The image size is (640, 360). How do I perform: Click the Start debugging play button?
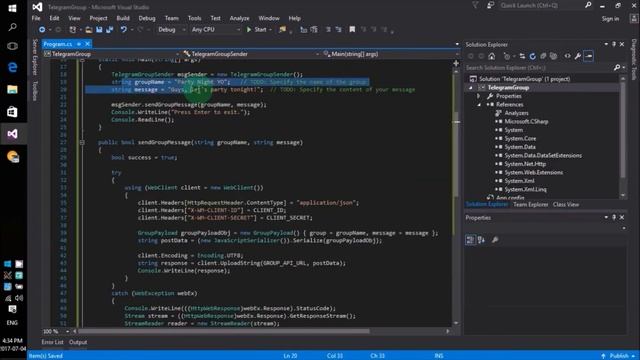257,30
